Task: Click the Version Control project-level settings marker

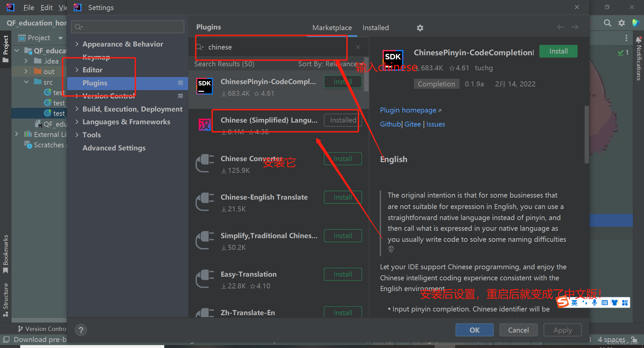Action: pyautogui.click(x=180, y=96)
